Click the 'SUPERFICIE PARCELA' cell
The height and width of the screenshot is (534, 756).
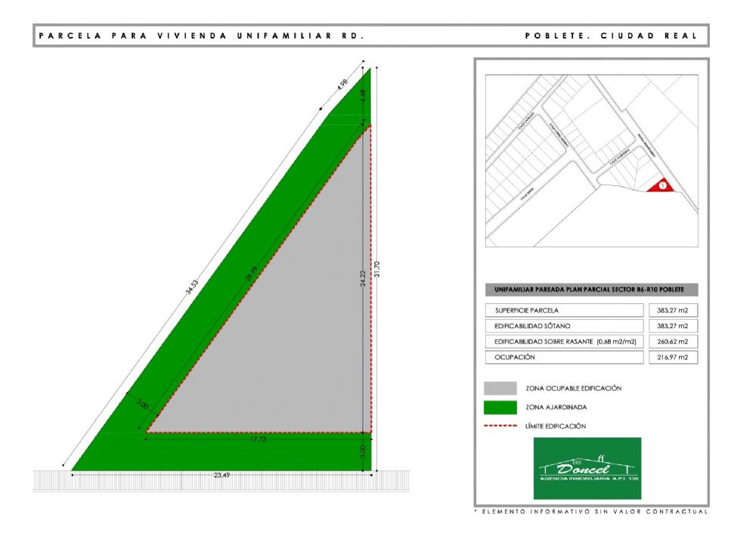point(564,310)
